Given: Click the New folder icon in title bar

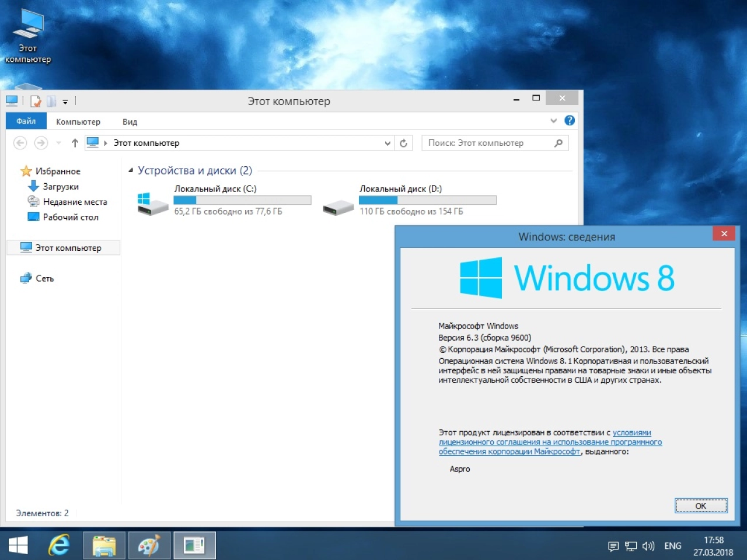Looking at the screenshot, I should pyautogui.click(x=51, y=101).
